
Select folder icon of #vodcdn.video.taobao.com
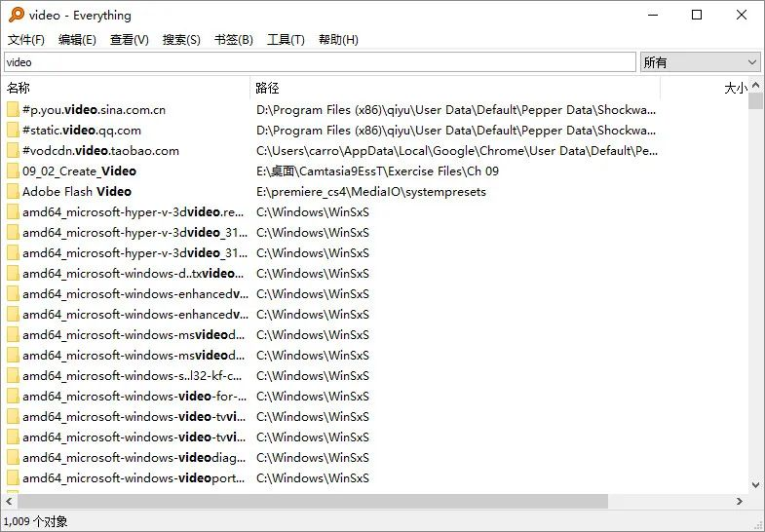(13, 151)
